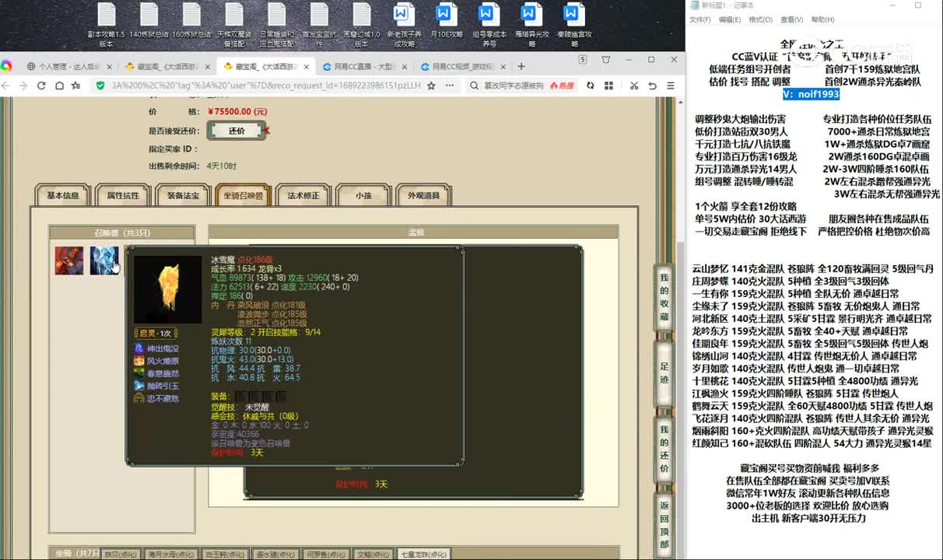The image size is (943, 560).
Task: Open Notepad 帮助(H) menu
Action: [x=822, y=19]
